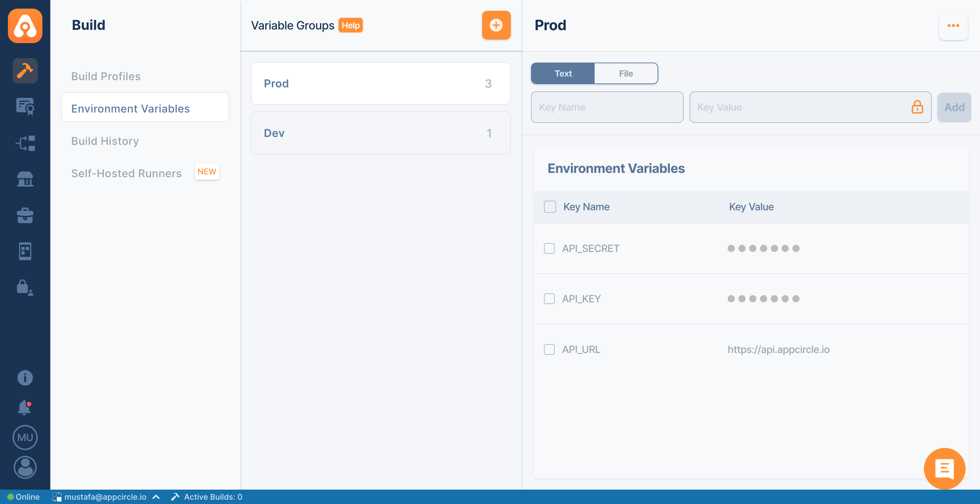980x504 pixels.
Task: Click the API_KEY key name
Action: point(581,299)
